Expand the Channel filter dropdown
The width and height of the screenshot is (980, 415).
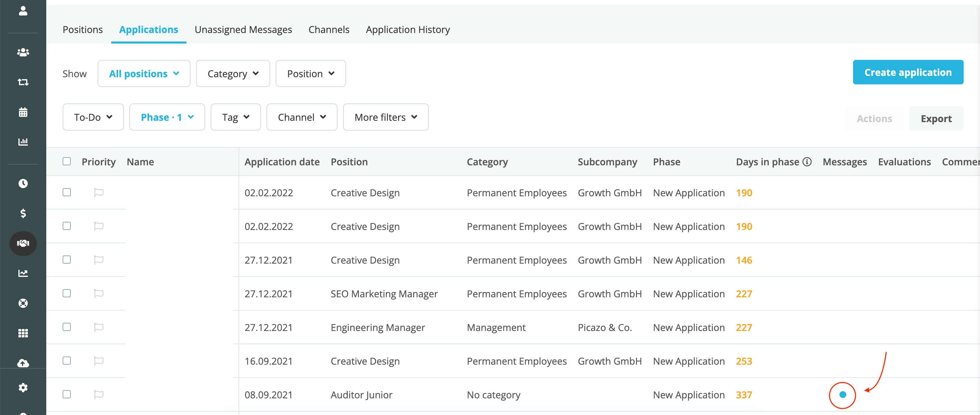(302, 117)
